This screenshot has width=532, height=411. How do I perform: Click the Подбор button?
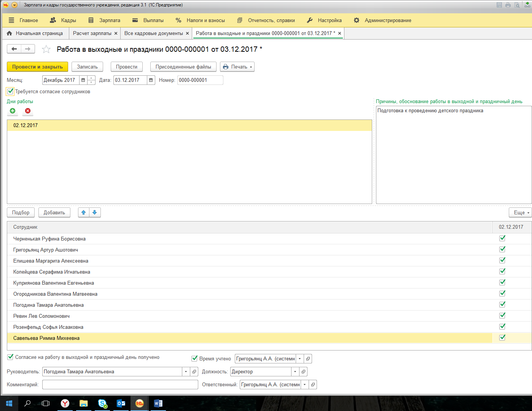(x=21, y=212)
